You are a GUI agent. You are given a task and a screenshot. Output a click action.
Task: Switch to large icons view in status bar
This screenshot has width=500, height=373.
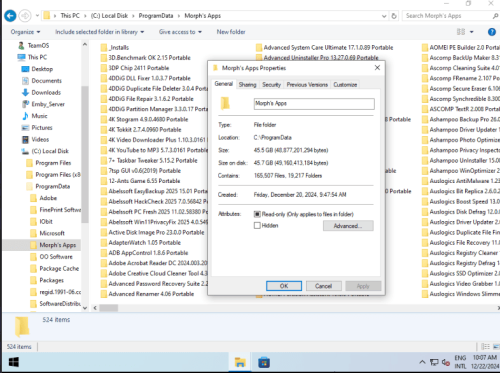[x=496, y=347]
